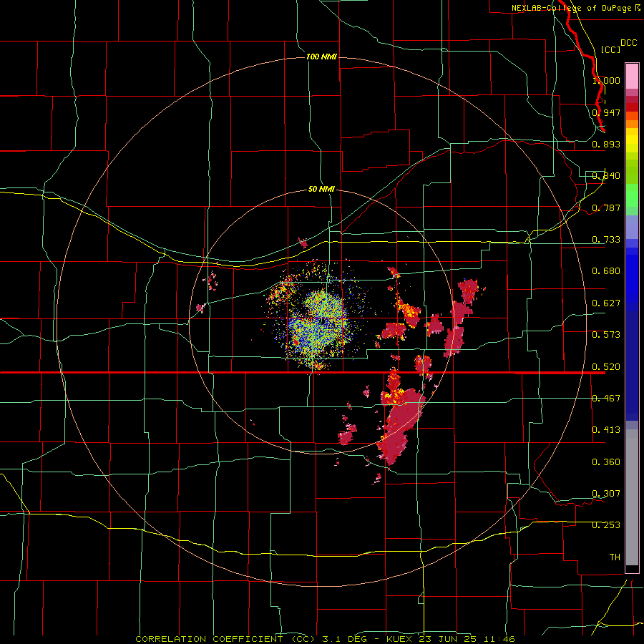Click the 0.413 legend value
The image size is (644, 644).
606,430
